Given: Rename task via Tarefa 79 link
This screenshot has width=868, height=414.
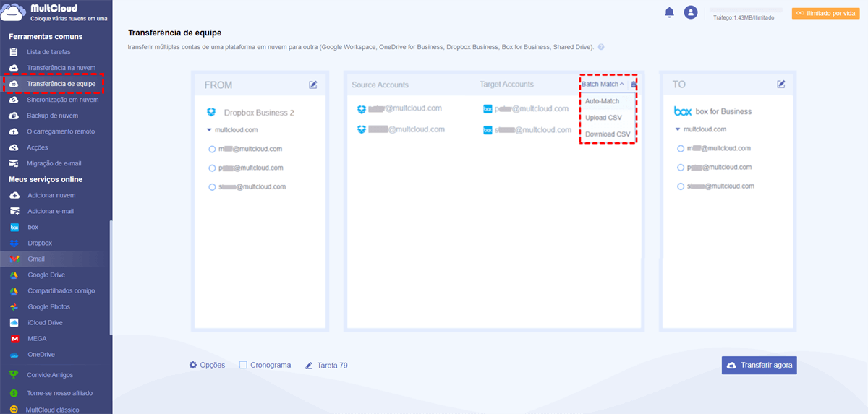Looking at the screenshot, I should 332,366.
